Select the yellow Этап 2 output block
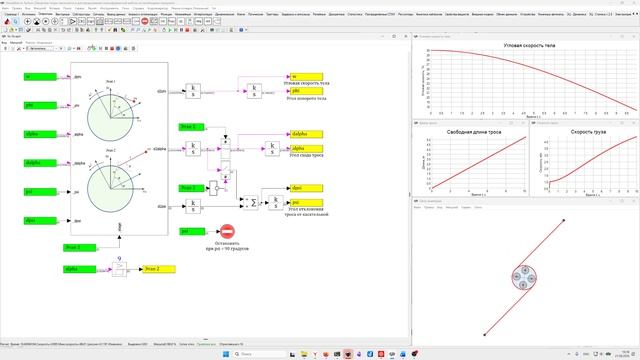Screen dimensions: 640x360 [x=159, y=269]
